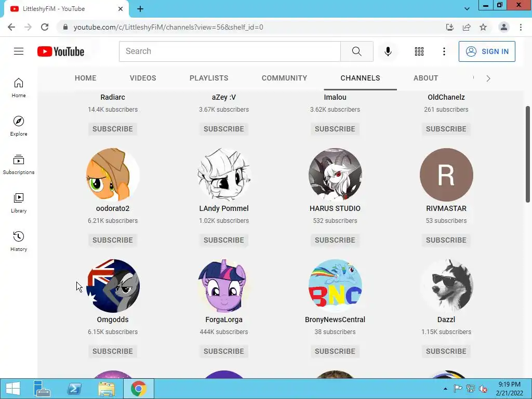Show hidden tray icons arrow
This screenshot has width=532, height=399.
coord(445,389)
